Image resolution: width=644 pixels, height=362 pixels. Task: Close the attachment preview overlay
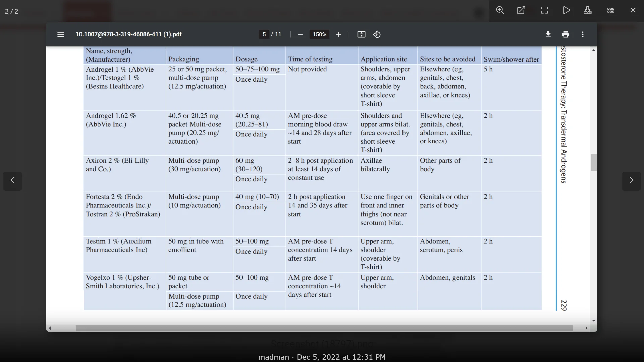[x=633, y=10]
